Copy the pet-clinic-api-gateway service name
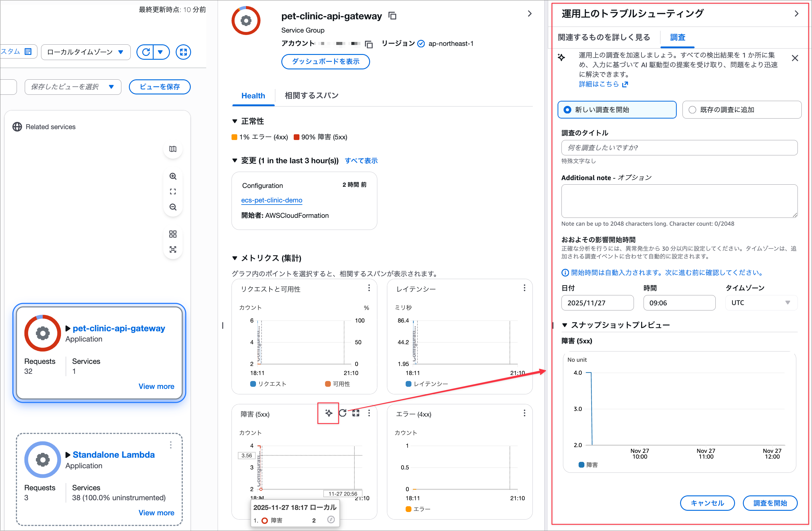 tap(392, 16)
